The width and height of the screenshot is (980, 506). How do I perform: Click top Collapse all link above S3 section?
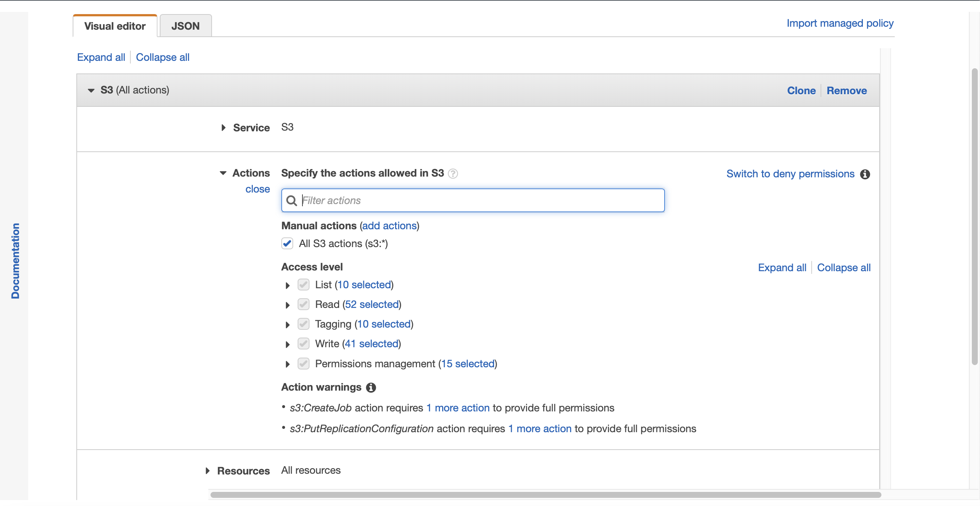[162, 57]
